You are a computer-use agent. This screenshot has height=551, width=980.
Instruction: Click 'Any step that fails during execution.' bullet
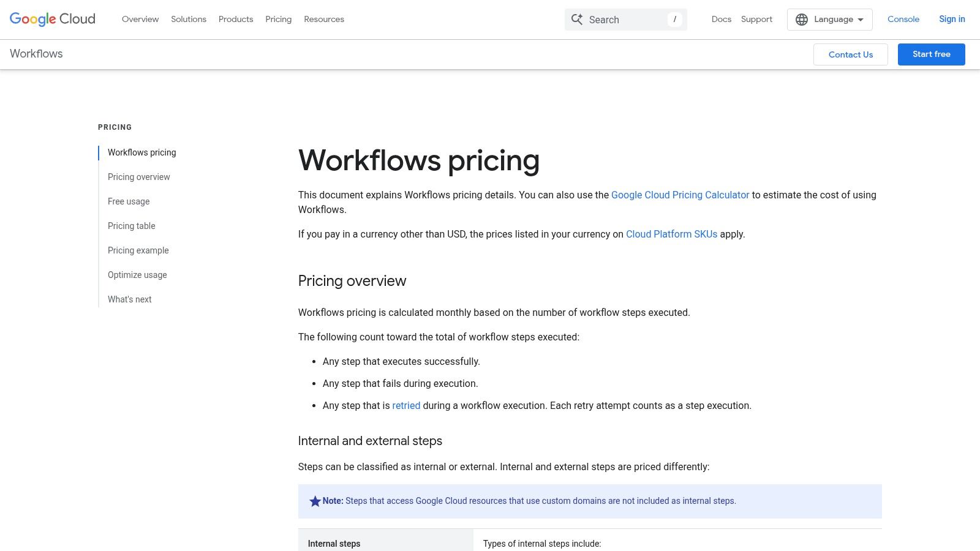401,384
